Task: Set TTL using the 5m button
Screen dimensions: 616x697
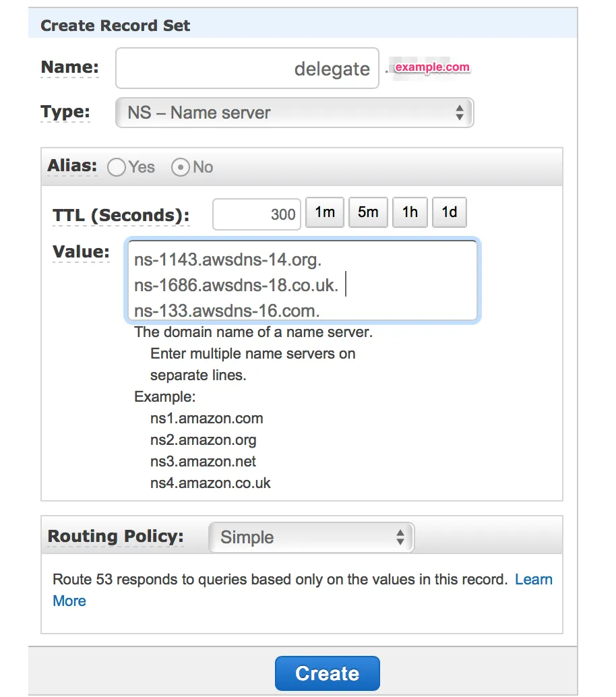Action: pos(368,212)
